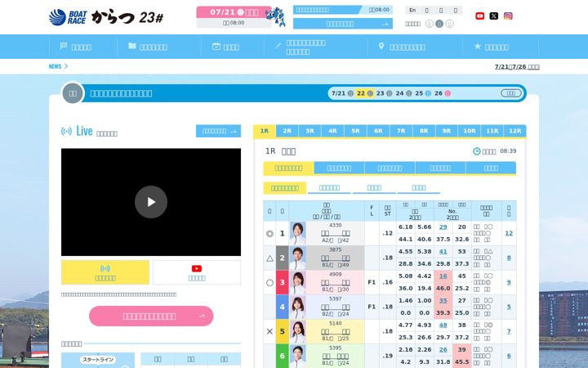Click the BOAT RACE Karatsu logo

[106, 17]
